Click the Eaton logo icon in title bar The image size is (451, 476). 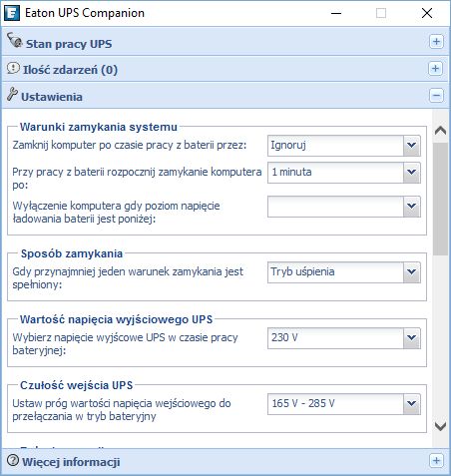pos(12,13)
